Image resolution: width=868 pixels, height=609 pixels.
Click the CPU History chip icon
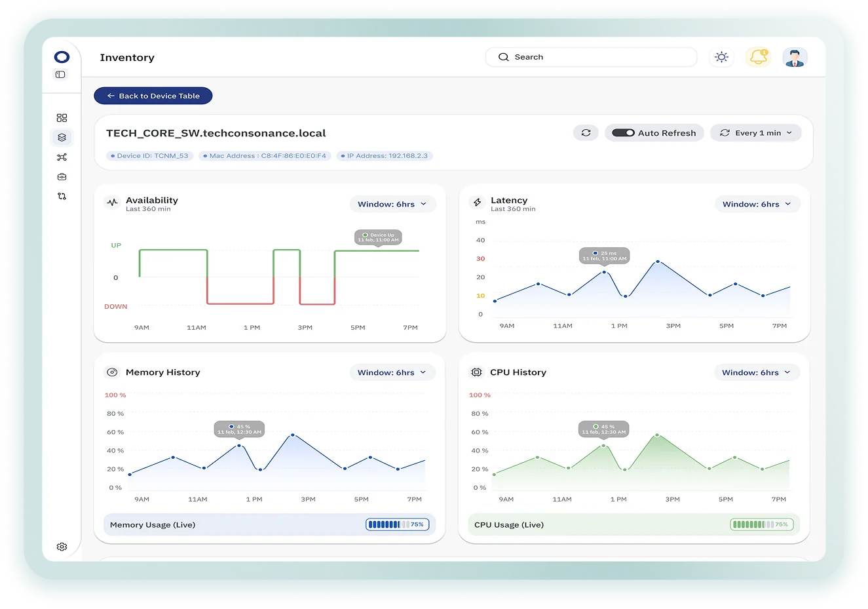coord(476,372)
